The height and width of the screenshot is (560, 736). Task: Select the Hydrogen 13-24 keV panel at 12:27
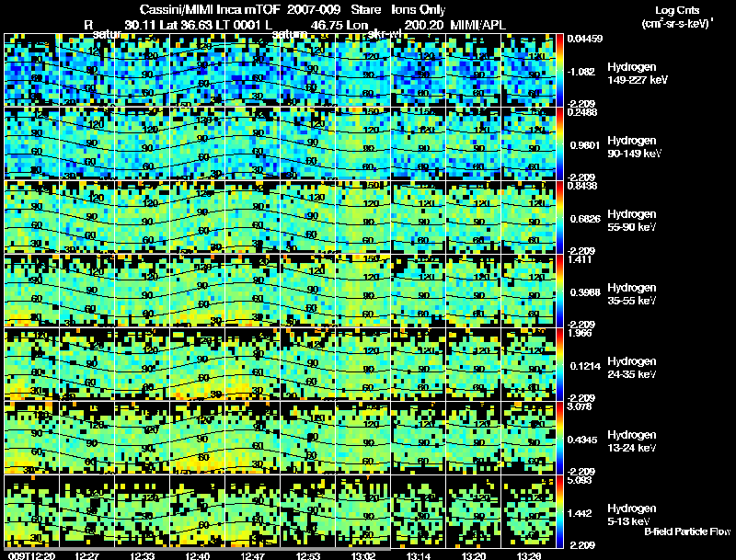tap(86, 438)
